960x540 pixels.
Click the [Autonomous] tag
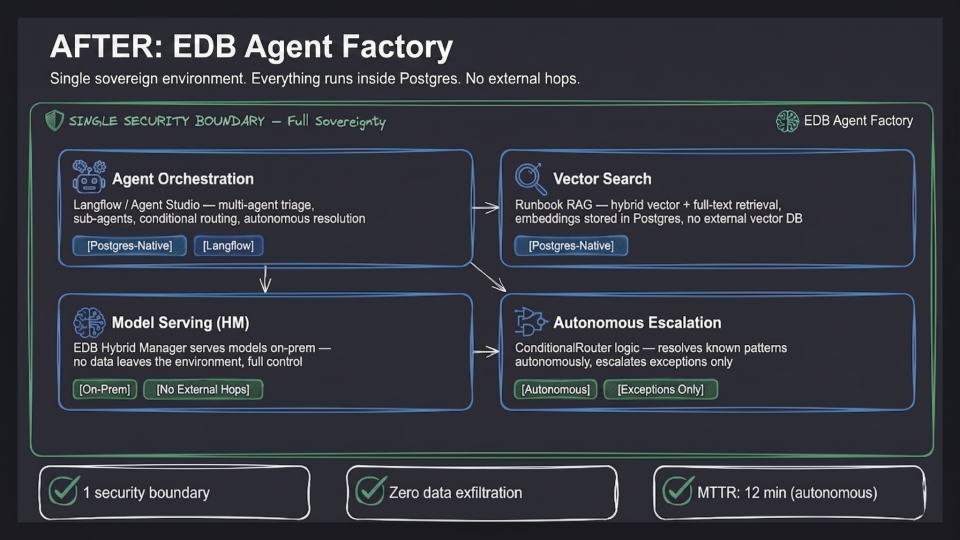click(x=556, y=389)
